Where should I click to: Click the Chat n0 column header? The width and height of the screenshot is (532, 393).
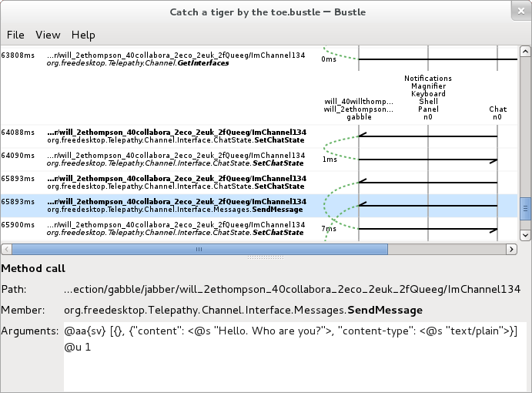tap(497, 113)
